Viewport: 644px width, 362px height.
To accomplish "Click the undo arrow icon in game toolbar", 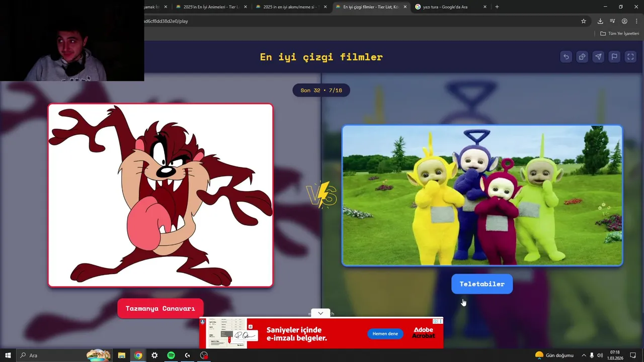I will (566, 57).
